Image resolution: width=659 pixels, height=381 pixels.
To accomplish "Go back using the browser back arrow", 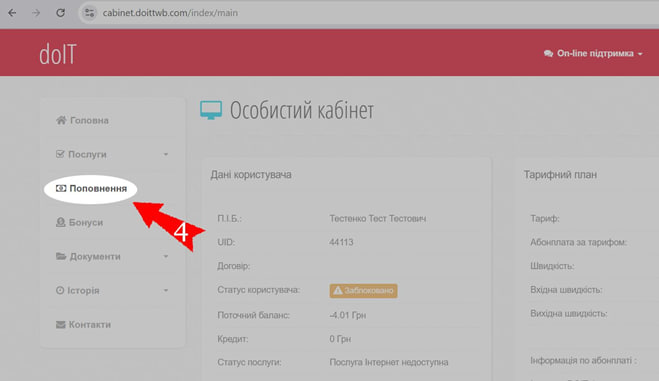I will coord(12,13).
